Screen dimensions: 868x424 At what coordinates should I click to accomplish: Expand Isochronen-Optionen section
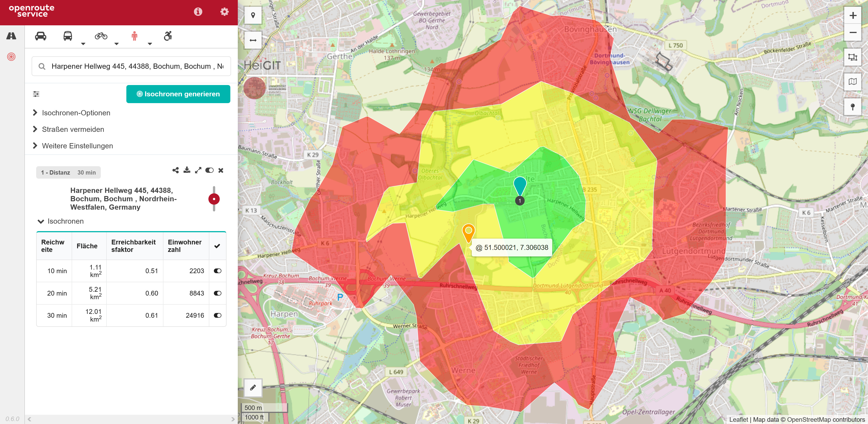[x=76, y=113]
